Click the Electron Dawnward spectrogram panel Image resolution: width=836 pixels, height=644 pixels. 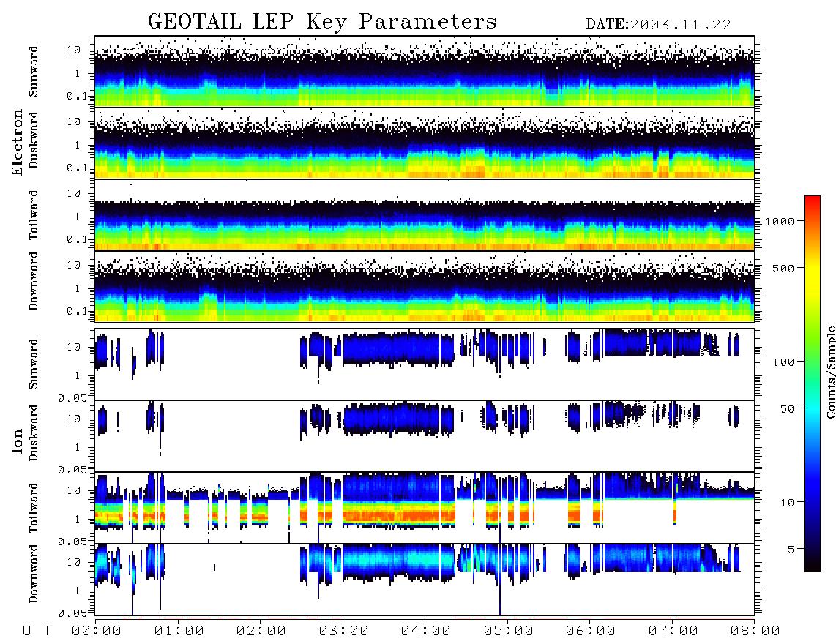[425, 286]
